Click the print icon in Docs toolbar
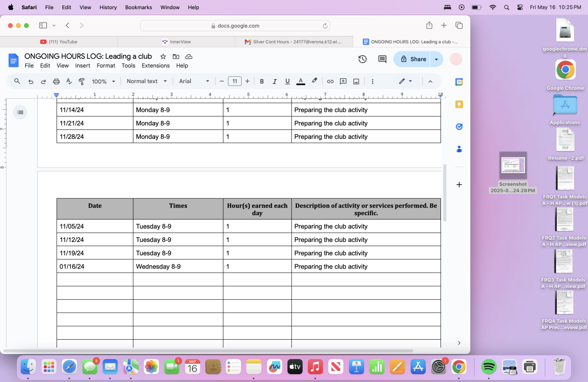 (56, 81)
